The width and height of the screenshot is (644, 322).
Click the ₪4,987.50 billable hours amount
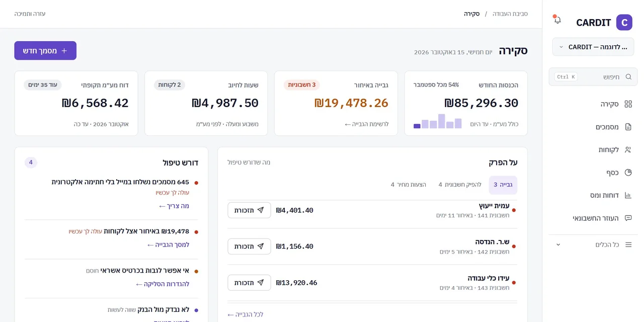(225, 103)
